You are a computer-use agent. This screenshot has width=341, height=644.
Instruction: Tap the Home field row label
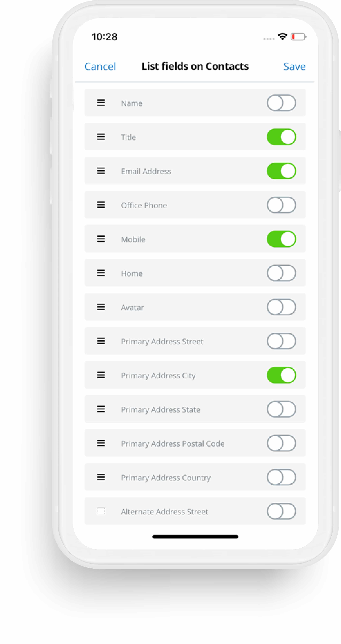(132, 273)
